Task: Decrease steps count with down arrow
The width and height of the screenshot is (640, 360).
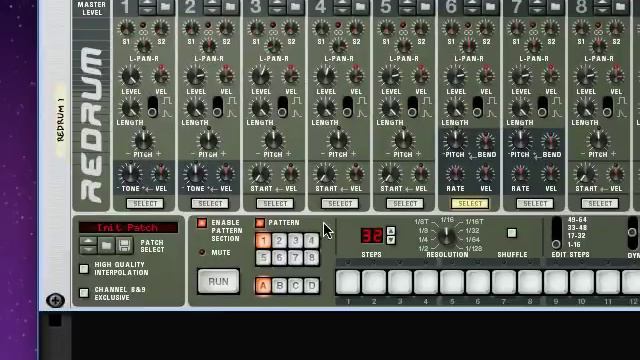Action: point(391,240)
